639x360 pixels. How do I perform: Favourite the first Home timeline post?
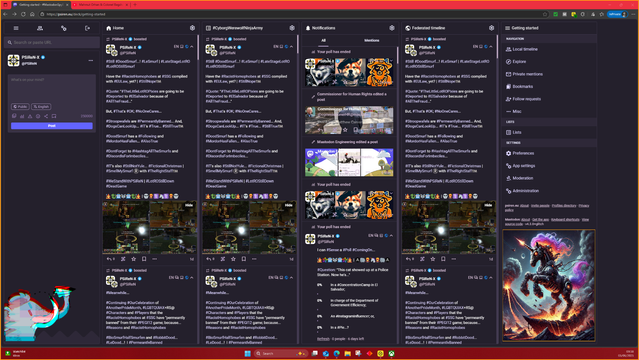(x=133, y=259)
